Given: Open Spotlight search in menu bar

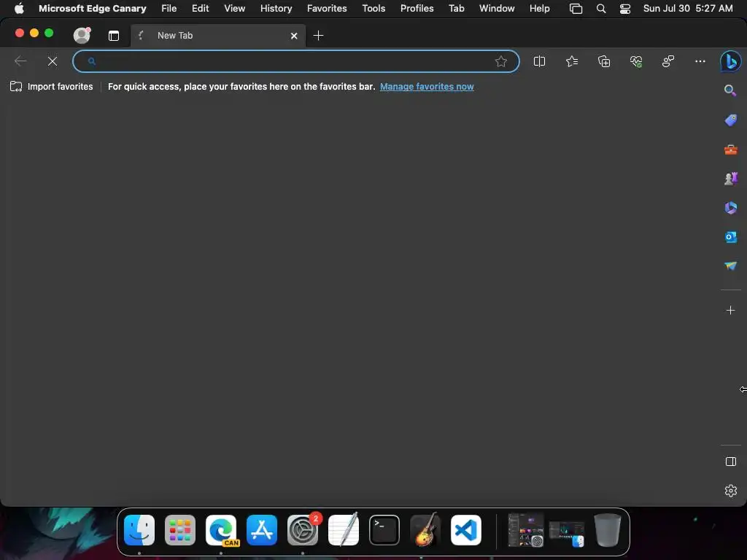Looking at the screenshot, I should 601,9.
